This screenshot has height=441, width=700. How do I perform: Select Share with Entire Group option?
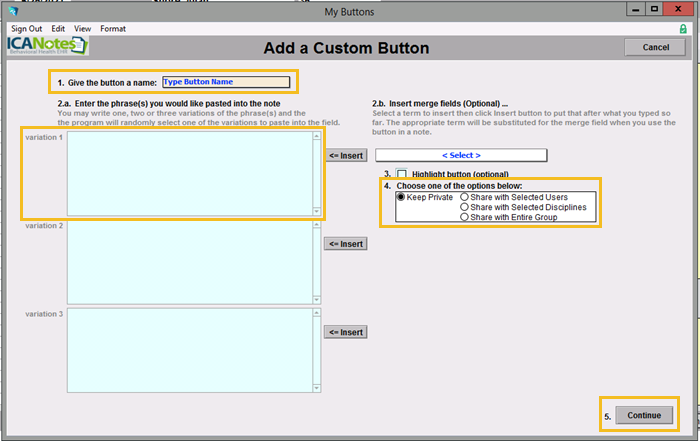(x=465, y=217)
